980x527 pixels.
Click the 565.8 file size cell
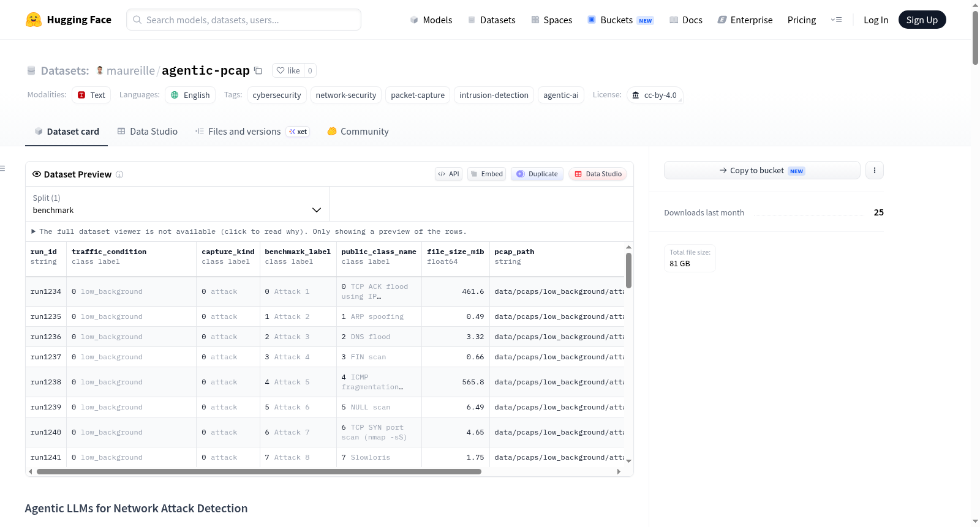pyautogui.click(x=456, y=383)
